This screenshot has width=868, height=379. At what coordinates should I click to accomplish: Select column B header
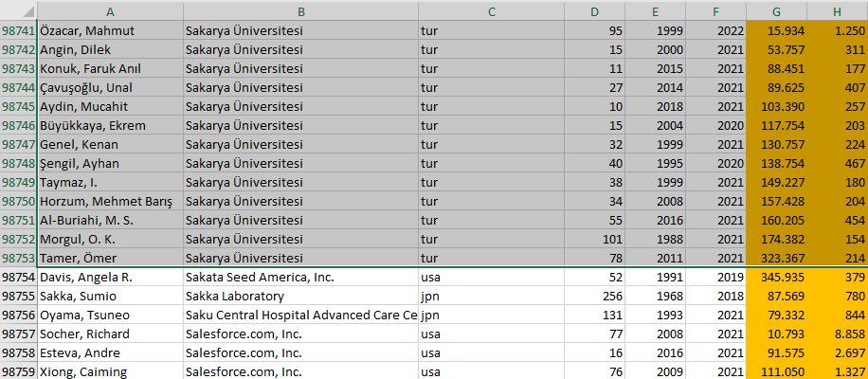click(300, 10)
